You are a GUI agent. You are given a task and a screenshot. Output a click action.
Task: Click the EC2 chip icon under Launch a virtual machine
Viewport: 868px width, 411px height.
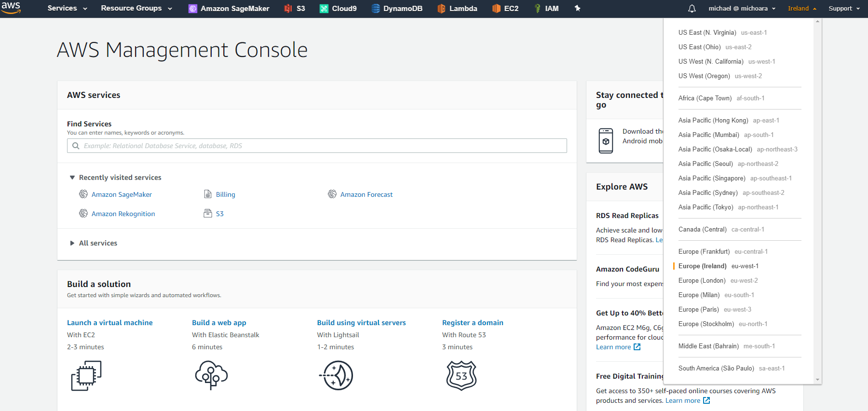[86, 375]
